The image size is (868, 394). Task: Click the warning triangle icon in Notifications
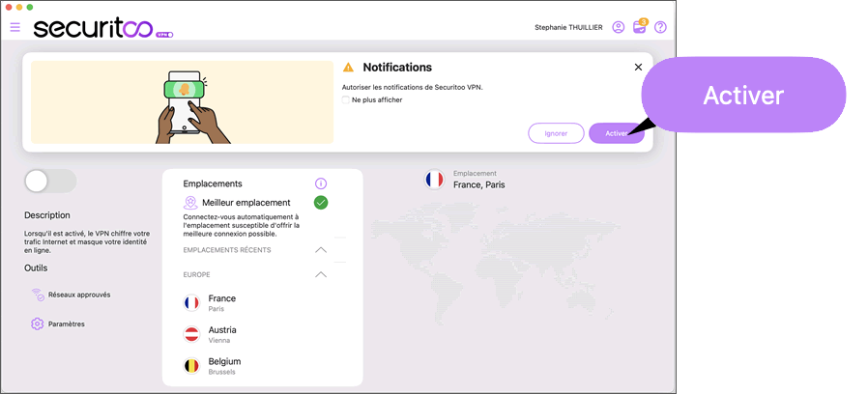348,68
